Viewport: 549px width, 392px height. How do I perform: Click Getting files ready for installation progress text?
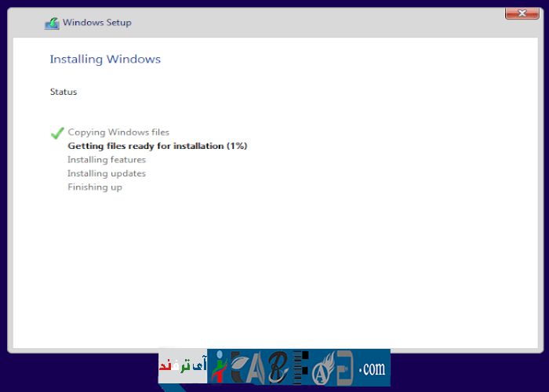(158, 146)
